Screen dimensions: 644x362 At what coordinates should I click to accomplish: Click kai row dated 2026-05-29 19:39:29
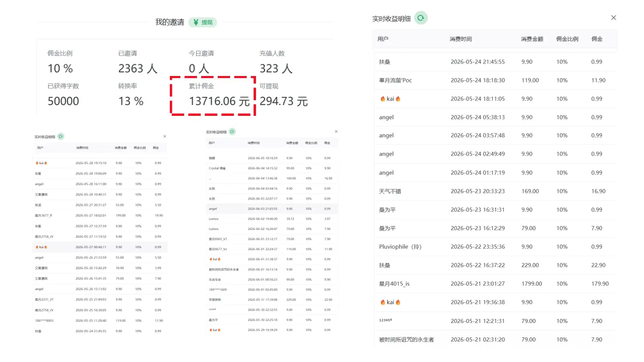(x=272, y=330)
